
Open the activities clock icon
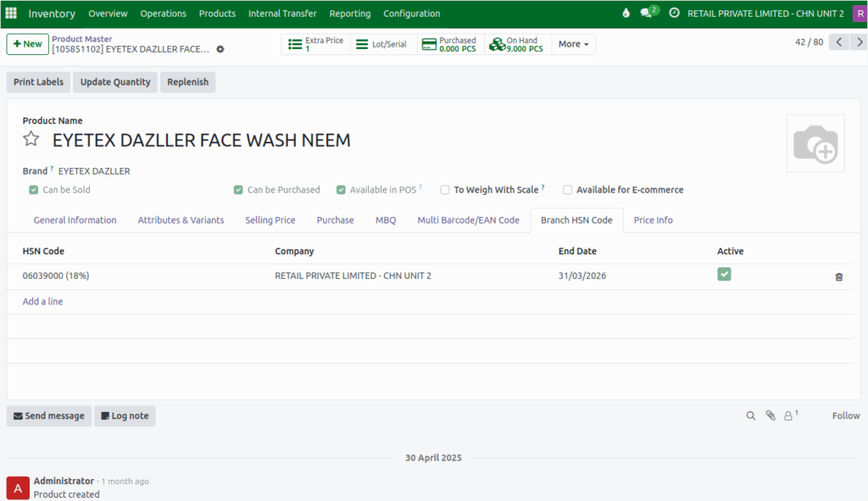[674, 13]
